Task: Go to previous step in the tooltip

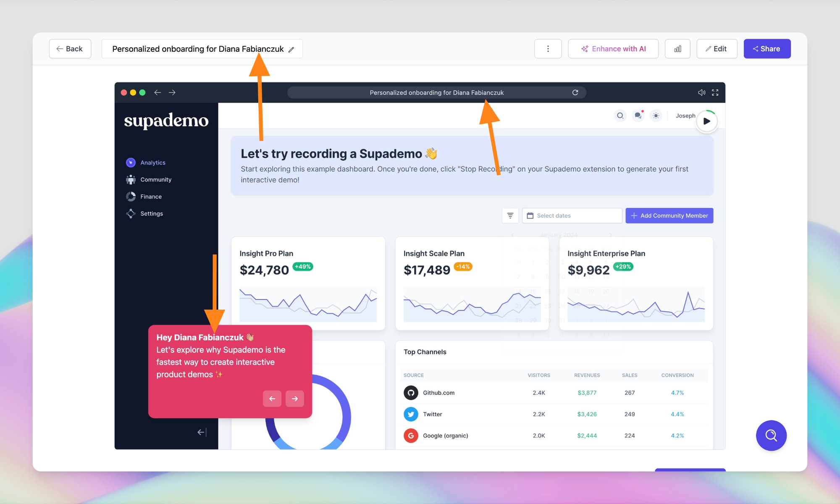Action: 272,399
